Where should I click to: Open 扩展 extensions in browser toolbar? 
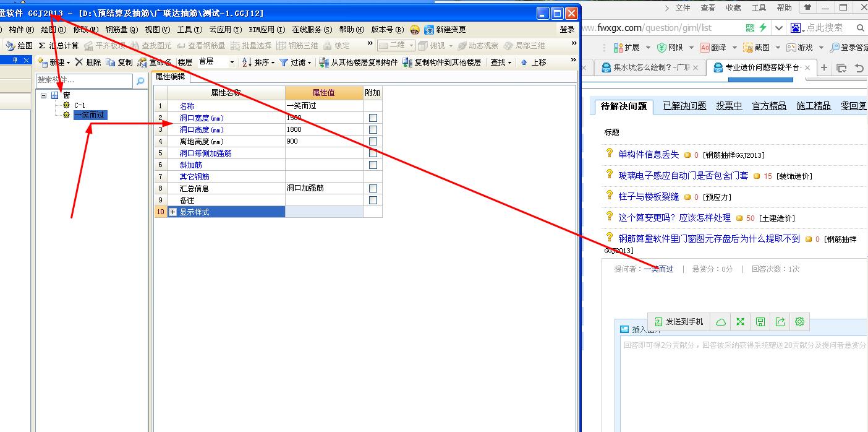coord(627,48)
